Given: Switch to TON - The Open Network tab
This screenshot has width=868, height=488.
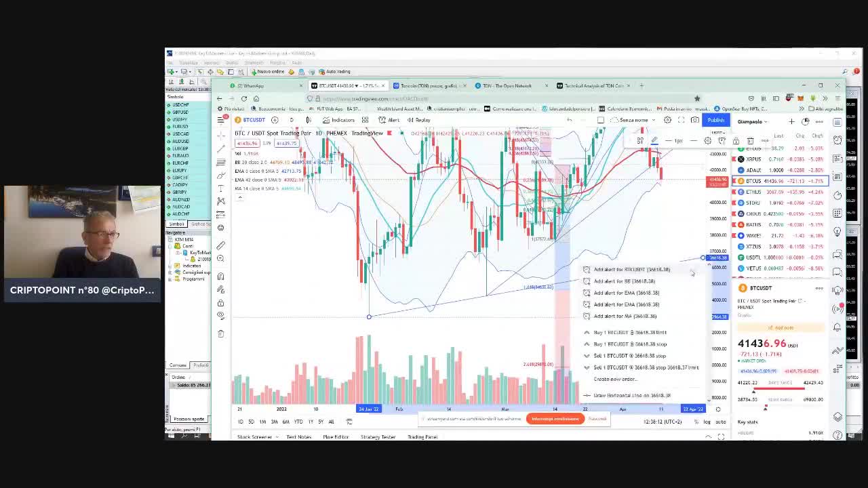Looking at the screenshot, I should point(507,86).
